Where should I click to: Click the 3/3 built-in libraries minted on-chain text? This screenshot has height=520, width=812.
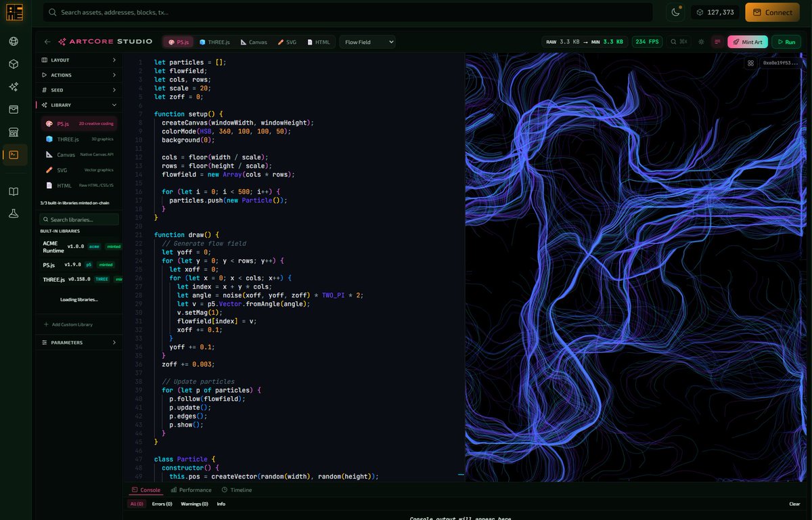[x=75, y=203]
